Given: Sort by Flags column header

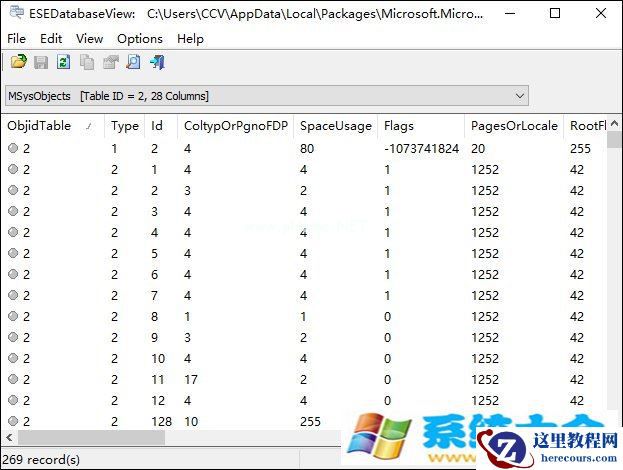Looking at the screenshot, I should [x=421, y=126].
